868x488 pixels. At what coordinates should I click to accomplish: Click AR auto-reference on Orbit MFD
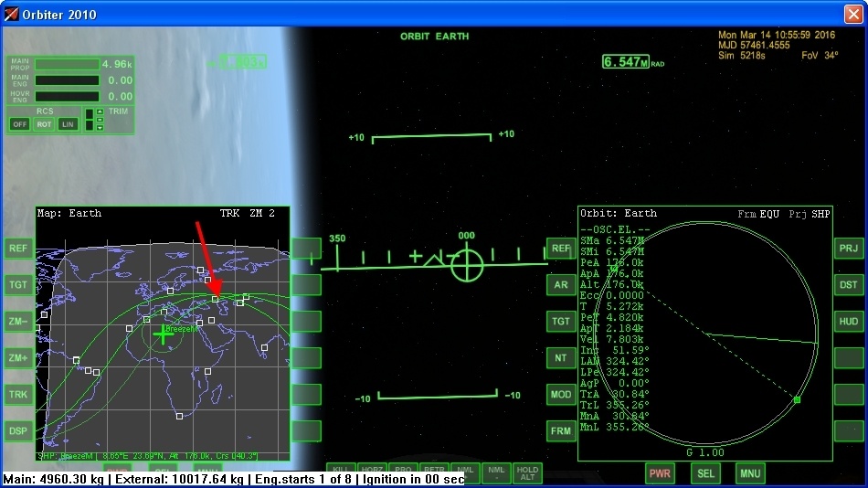[x=561, y=285]
